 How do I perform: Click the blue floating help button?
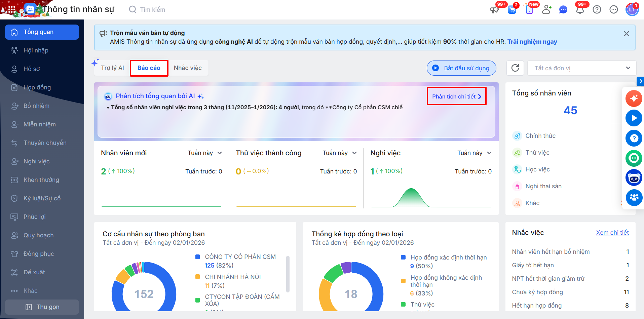tap(634, 138)
